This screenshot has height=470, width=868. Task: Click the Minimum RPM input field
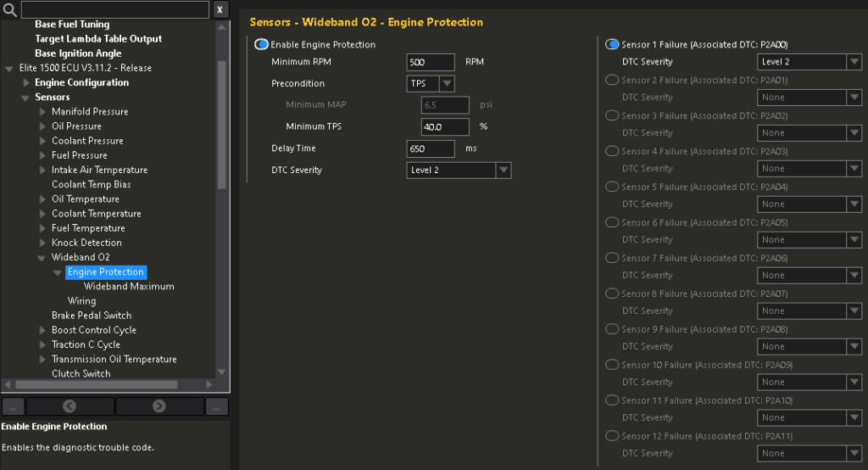pos(431,63)
